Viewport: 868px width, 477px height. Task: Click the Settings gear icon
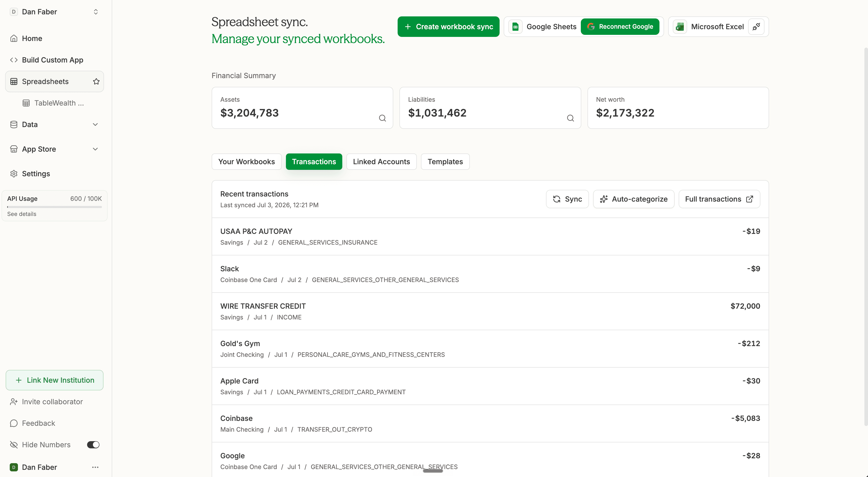point(14,174)
